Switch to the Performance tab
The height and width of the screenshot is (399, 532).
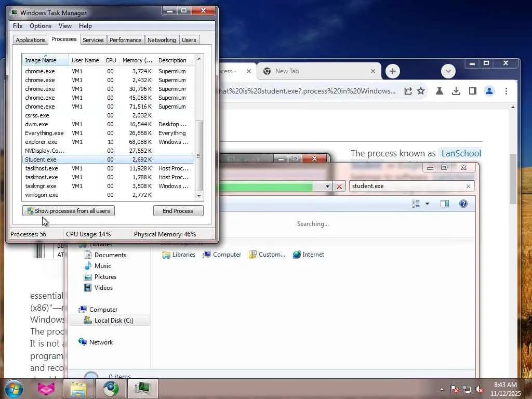click(x=126, y=40)
